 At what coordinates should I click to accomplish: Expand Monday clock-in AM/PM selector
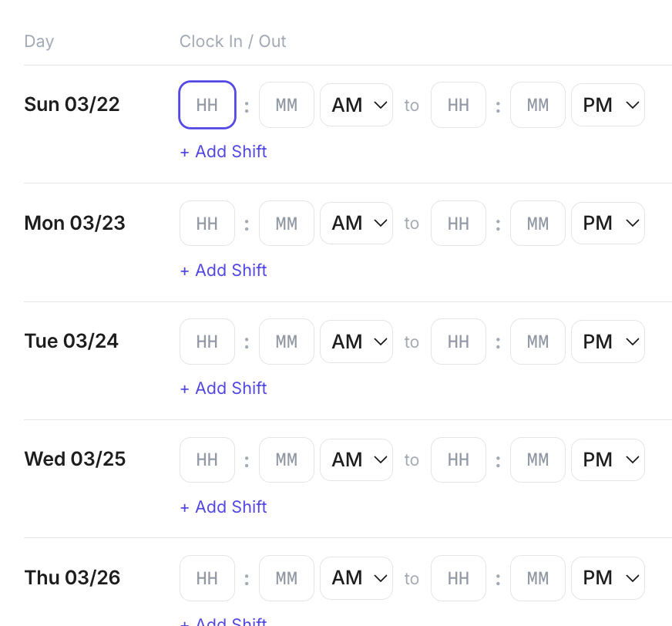pos(356,224)
